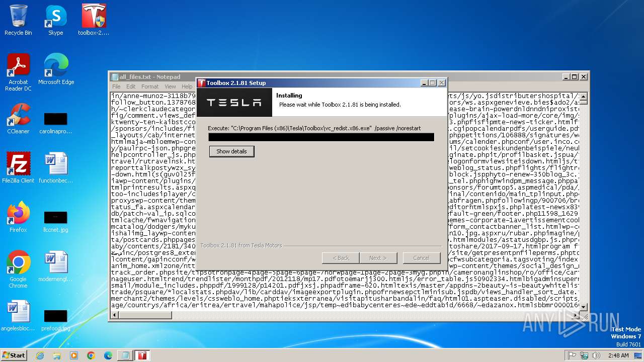
Task: Open Windows Explorer folder in taskbar
Action: pos(57,355)
